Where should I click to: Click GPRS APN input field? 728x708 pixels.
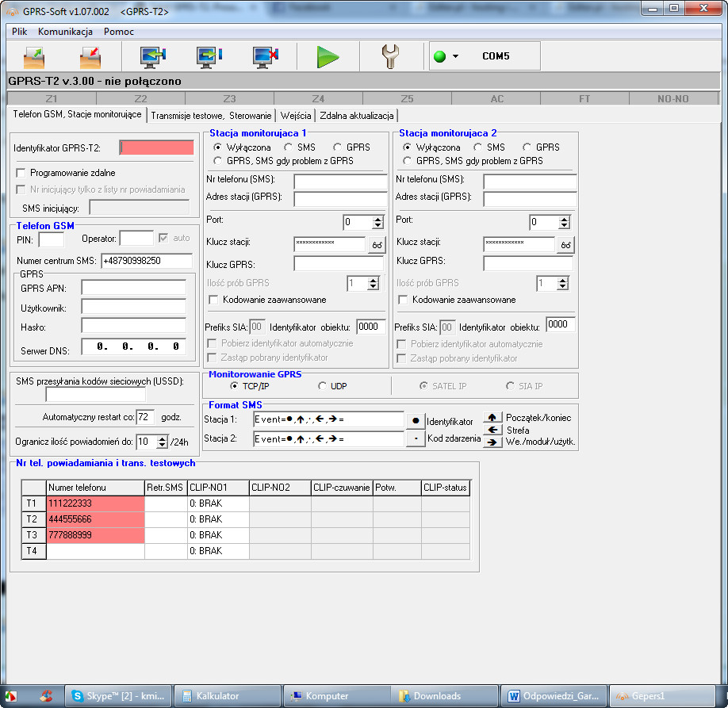(134, 288)
